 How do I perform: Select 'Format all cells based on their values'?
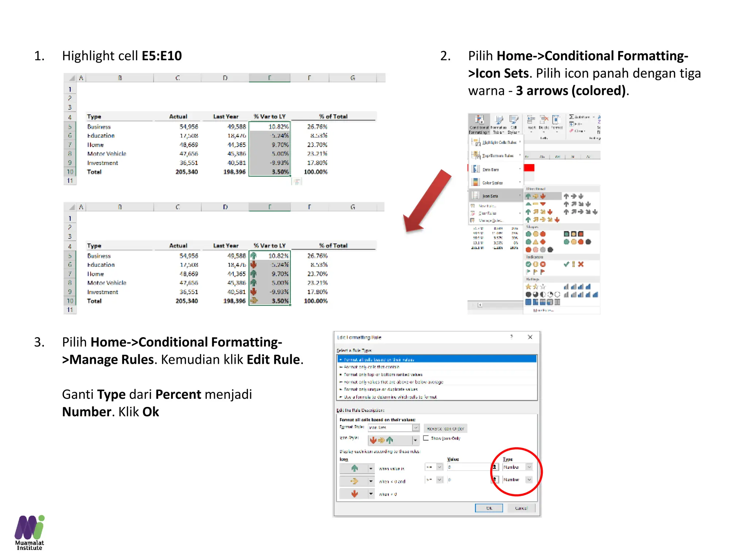click(x=437, y=359)
